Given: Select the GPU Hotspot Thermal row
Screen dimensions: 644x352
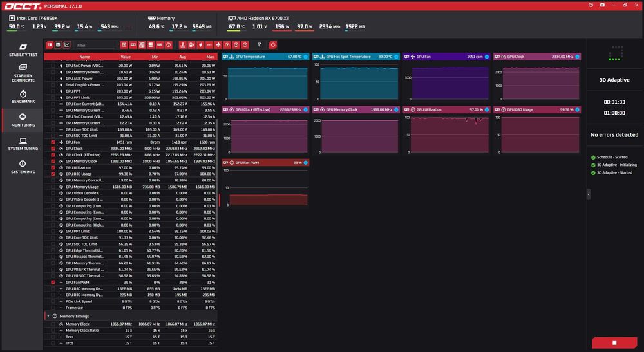Looking at the screenshot, I should pos(131,257).
